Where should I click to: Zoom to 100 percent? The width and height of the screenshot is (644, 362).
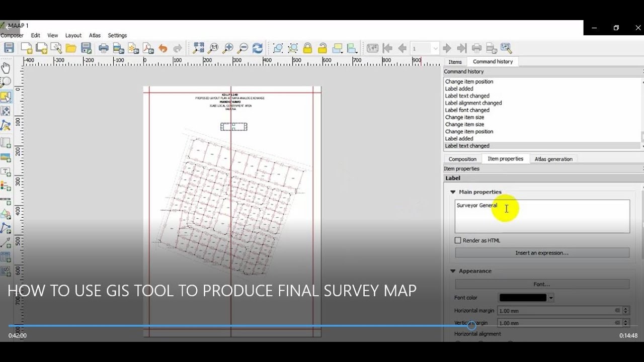(x=213, y=48)
